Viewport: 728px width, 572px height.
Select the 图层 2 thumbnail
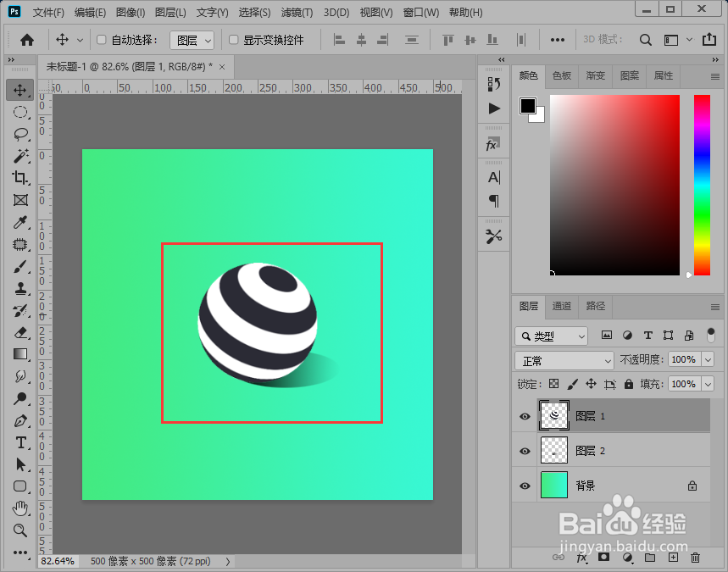point(554,450)
